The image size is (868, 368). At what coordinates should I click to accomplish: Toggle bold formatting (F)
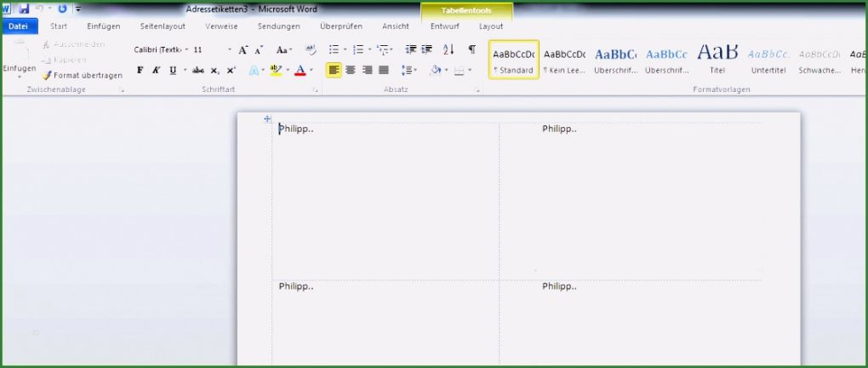pyautogui.click(x=140, y=71)
